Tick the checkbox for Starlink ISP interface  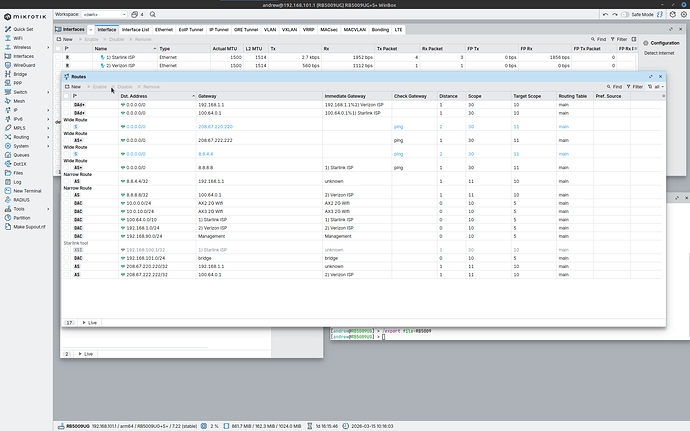pos(58,57)
